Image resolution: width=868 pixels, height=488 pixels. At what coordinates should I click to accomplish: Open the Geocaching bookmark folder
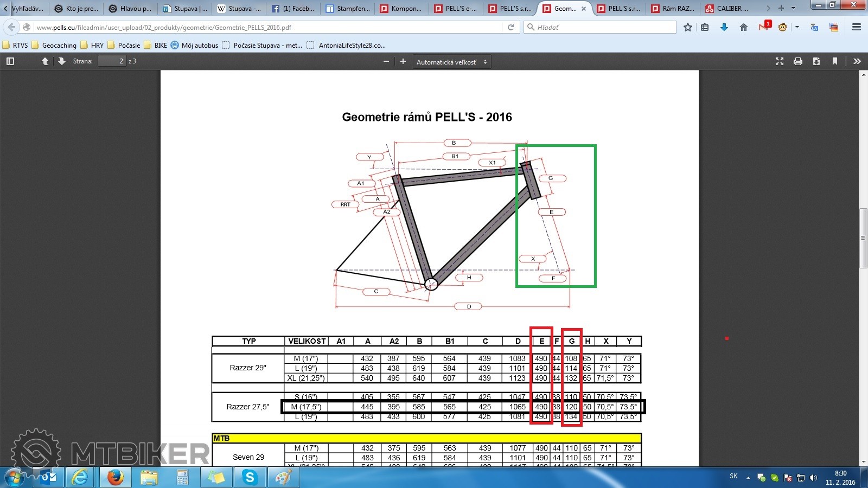54,46
